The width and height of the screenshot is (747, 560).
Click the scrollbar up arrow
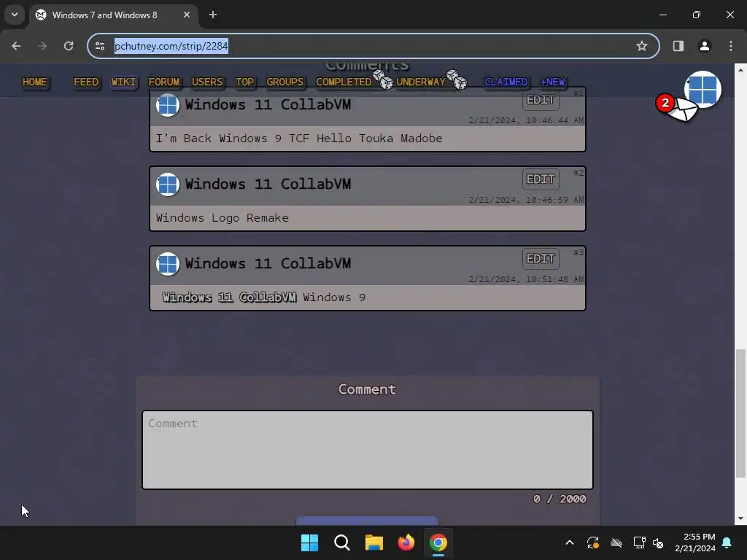(x=740, y=69)
